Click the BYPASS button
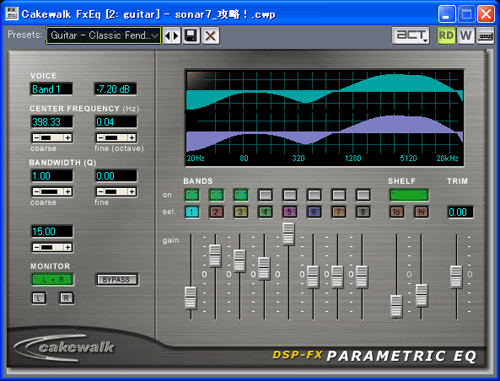Screen dimensions: 500x381 (117, 280)
